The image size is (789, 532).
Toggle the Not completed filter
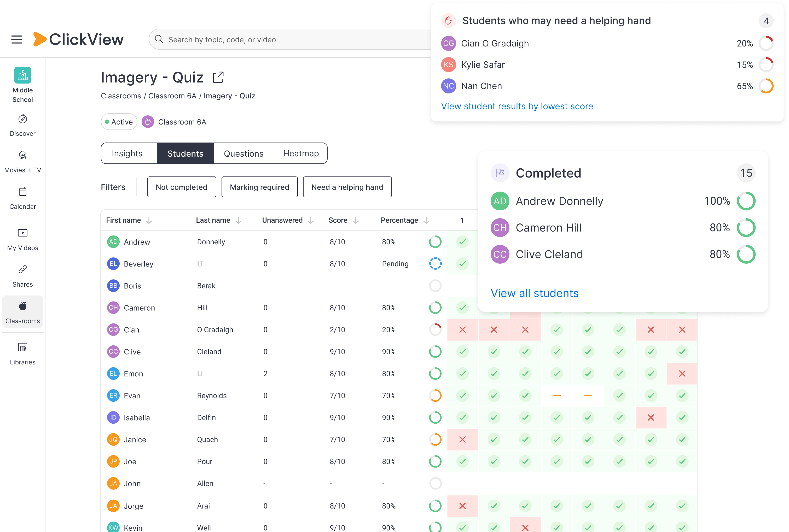coord(182,187)
